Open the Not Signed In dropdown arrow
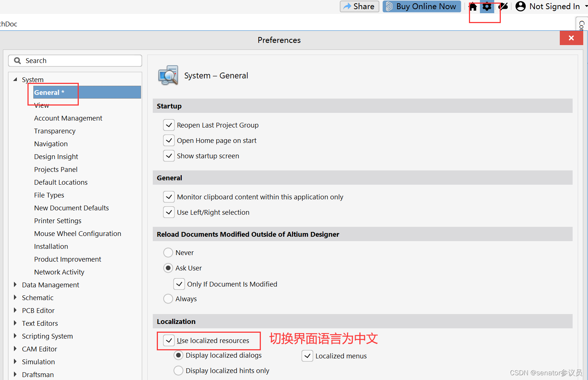 pos(586,6)
